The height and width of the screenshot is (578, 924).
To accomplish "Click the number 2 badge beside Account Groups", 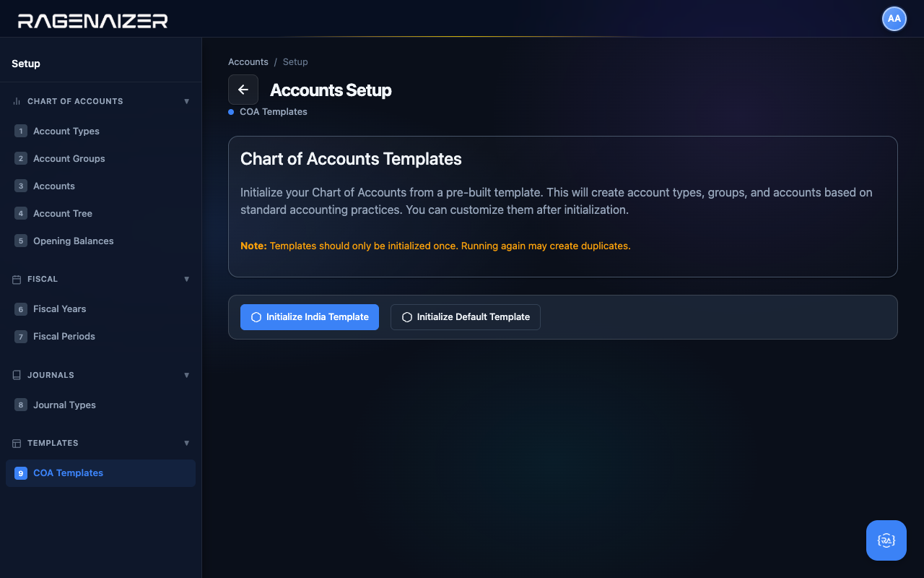I will [x=21, y=158].
